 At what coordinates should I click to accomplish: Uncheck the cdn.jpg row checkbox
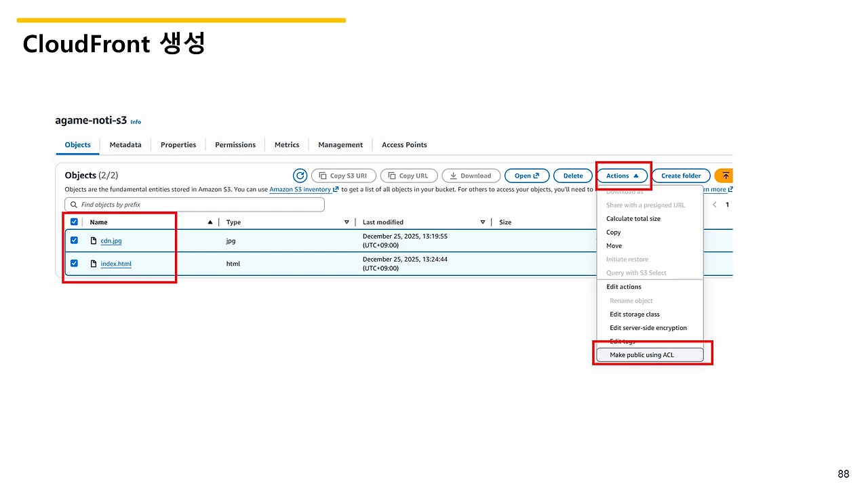point(75,241)
